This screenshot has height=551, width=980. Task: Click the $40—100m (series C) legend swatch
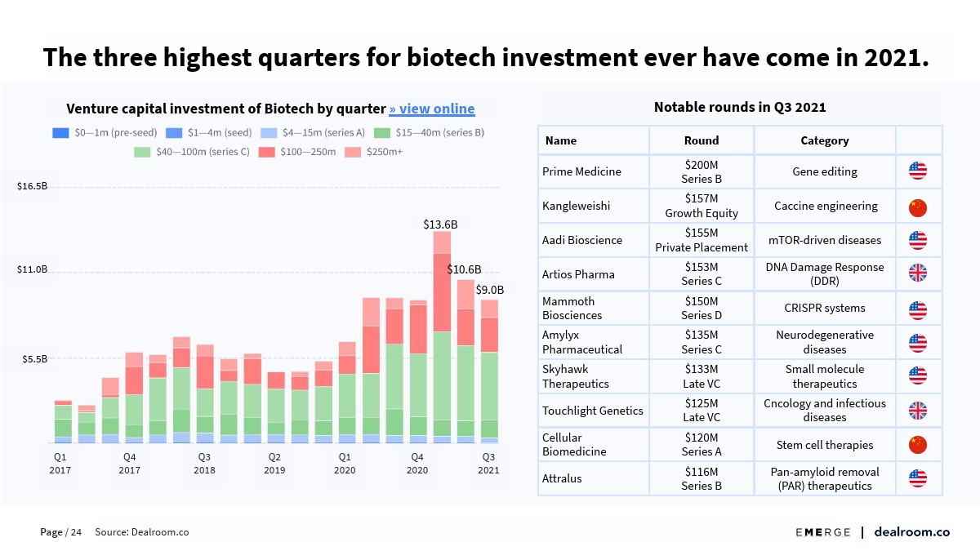click(143, 152)
